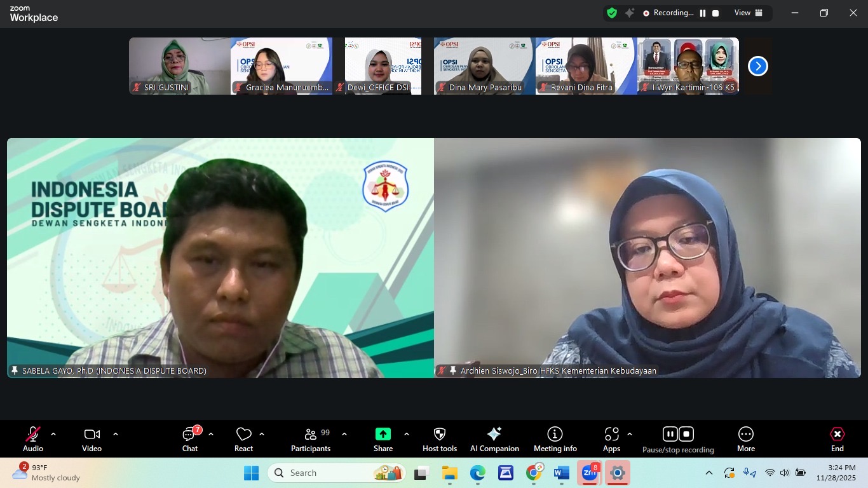Open Meeting info

555,439
